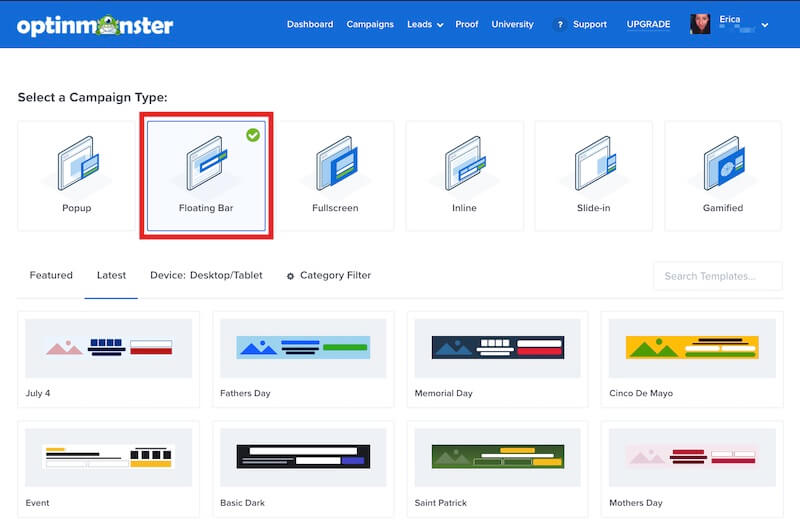Click the OptinMonster logo
The width and height of the screenshot is (800, 527).
tap(95, 24)
